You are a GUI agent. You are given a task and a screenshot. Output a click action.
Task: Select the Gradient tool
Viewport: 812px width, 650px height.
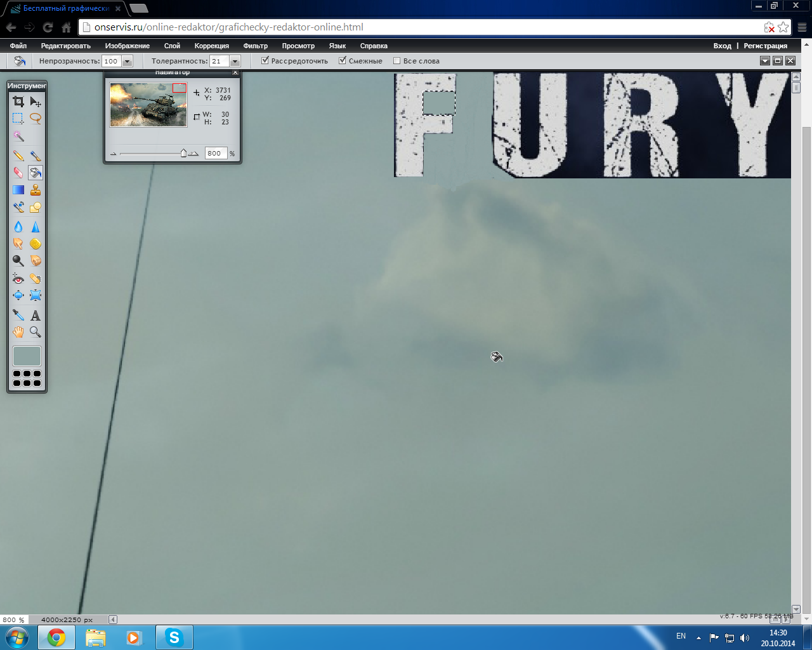pyautogui.click(x=18, y=190)
